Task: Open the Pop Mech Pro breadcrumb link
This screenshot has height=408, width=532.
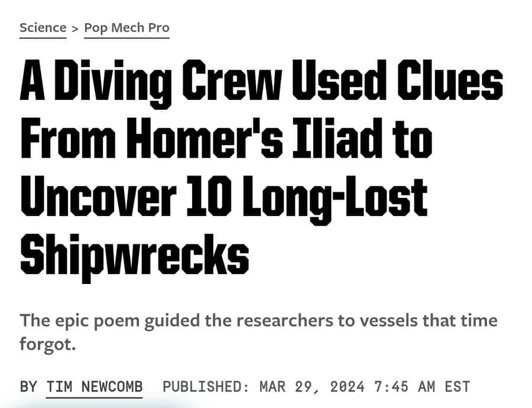Action: pyautogui.click(x=126, y=28)
